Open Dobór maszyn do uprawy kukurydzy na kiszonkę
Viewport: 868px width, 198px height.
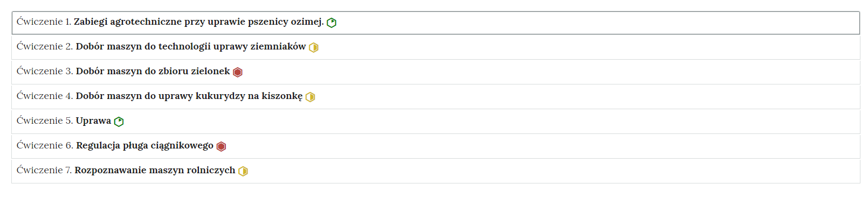[189, 96]
